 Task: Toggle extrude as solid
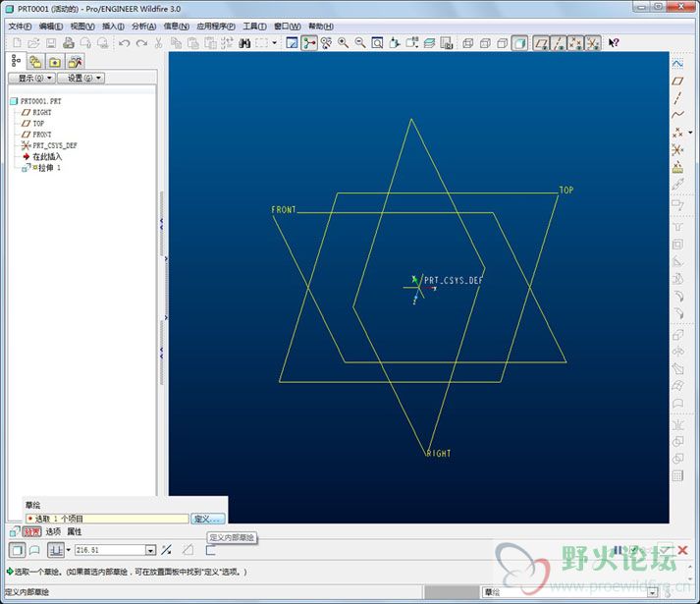18,550
